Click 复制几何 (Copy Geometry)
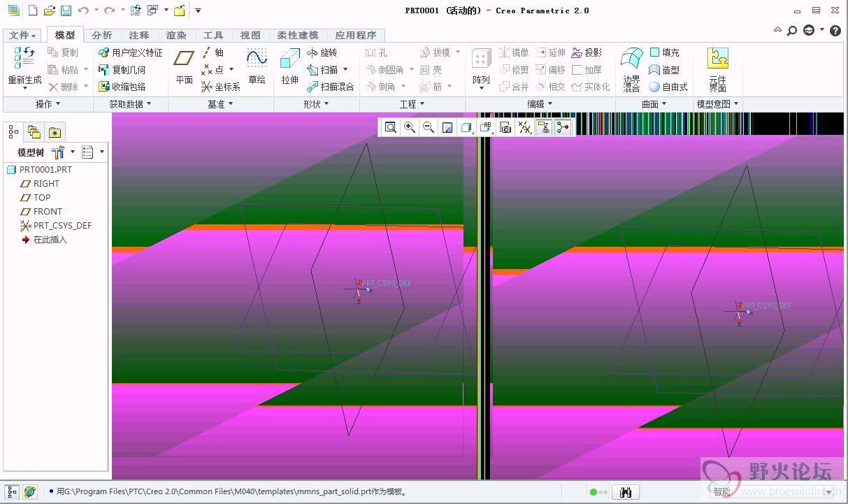The height and width of the screenshot is (504, 848). pos(122,70)
